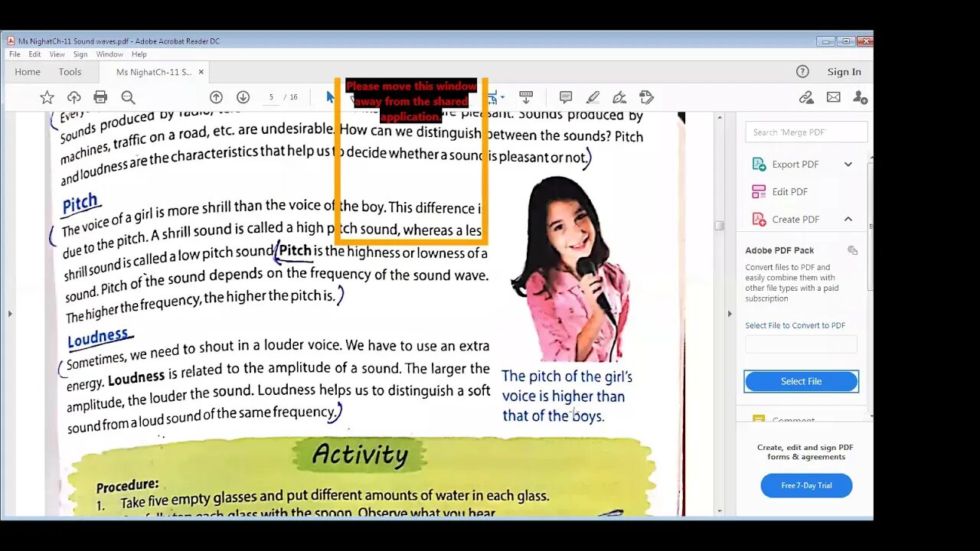Click the Create PDF tool icon
980x551 pixels.
coord(759,219)
